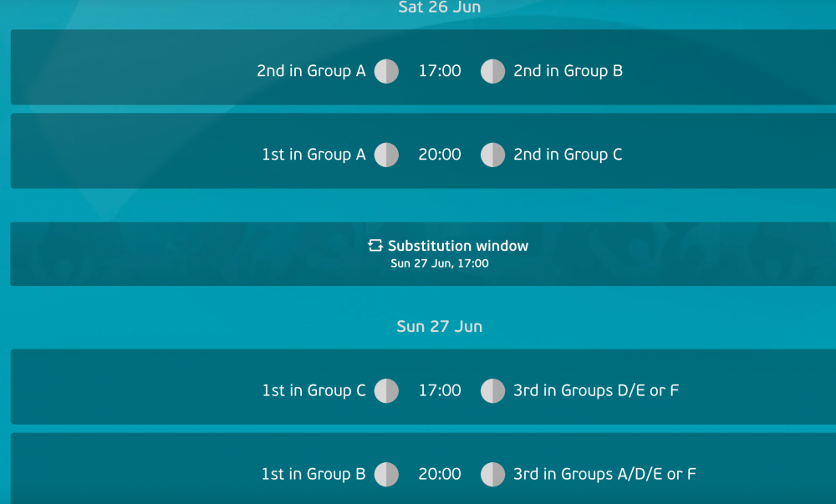The image size is (836, 504).
Task: Click the 1st in Group A team badge
Action: coord(386,155)
